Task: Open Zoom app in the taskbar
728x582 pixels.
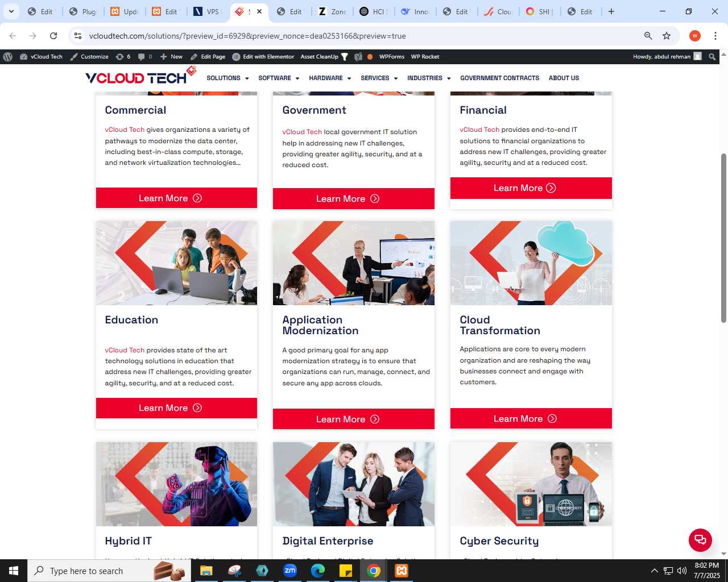Action: tap(290, 571)
